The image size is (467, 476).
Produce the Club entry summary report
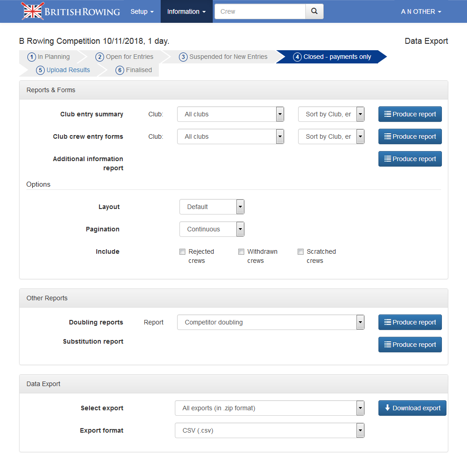[409, 114]
